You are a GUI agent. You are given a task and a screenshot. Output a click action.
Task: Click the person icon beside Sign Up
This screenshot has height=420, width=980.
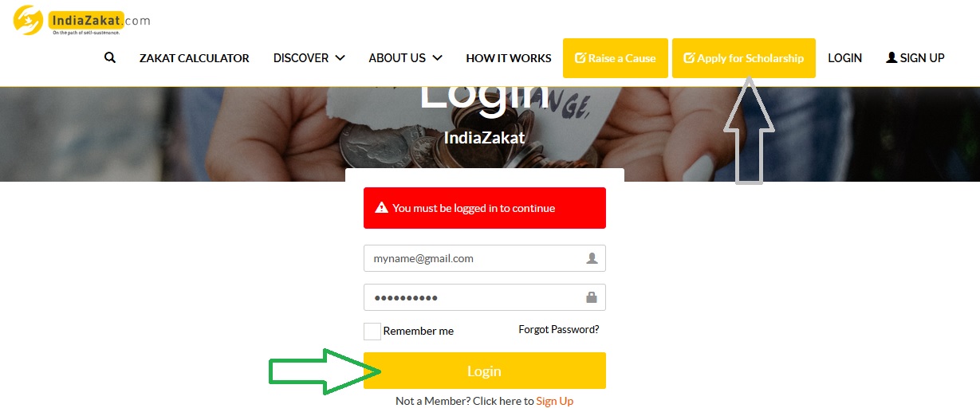(891, 57)
